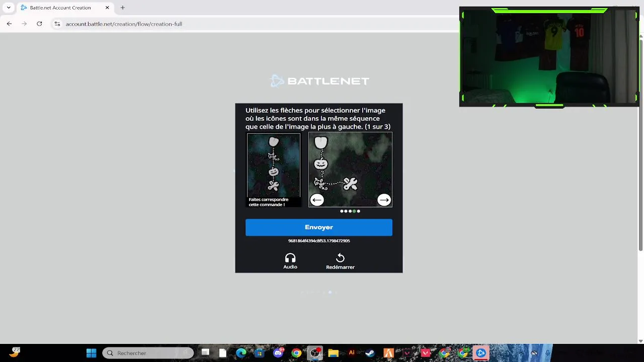
Task: Open Task View from taskbar
Action: tap(205, 353)
